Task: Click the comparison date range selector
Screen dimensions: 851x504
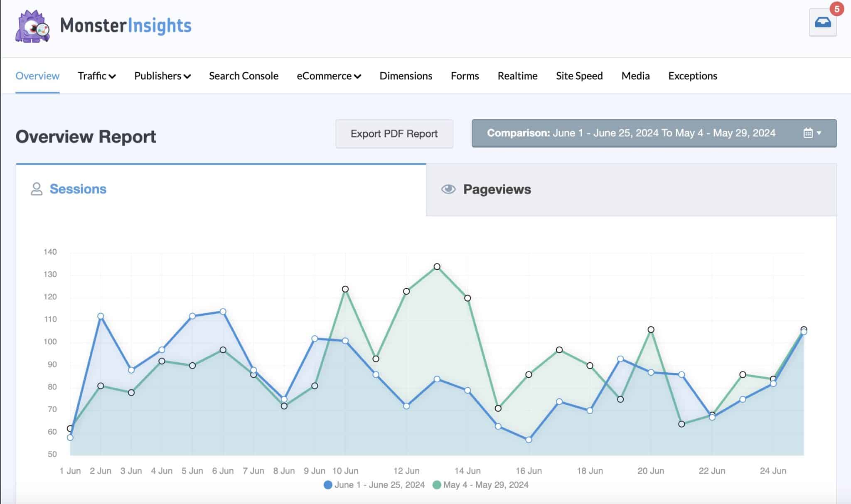Action: [654, 133]
